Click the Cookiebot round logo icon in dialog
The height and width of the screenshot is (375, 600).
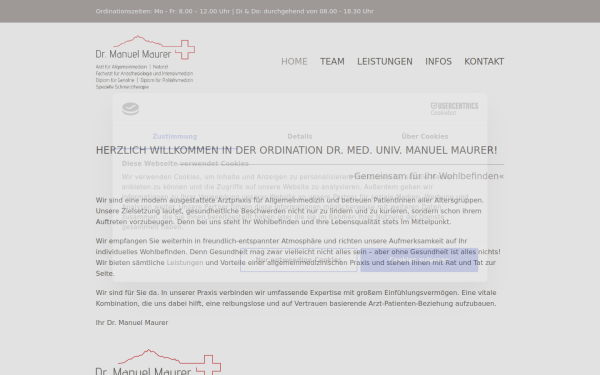pos(130,109)
